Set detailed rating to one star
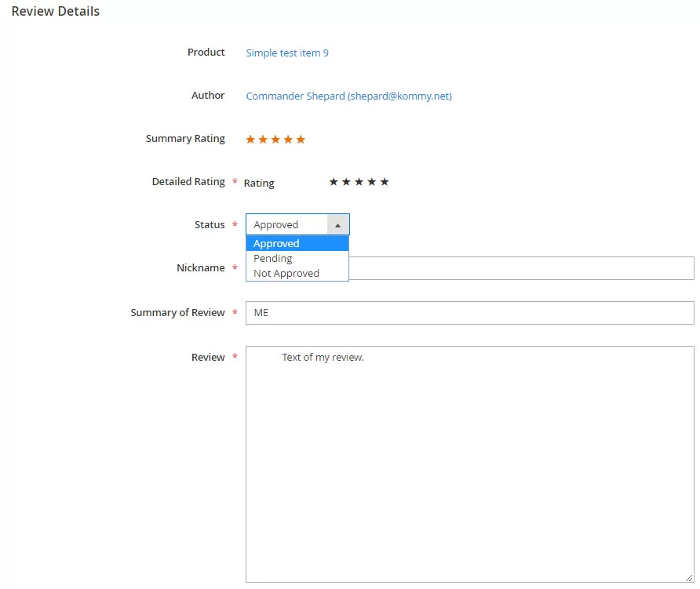The image size is (700, 589). coord(334,182)
